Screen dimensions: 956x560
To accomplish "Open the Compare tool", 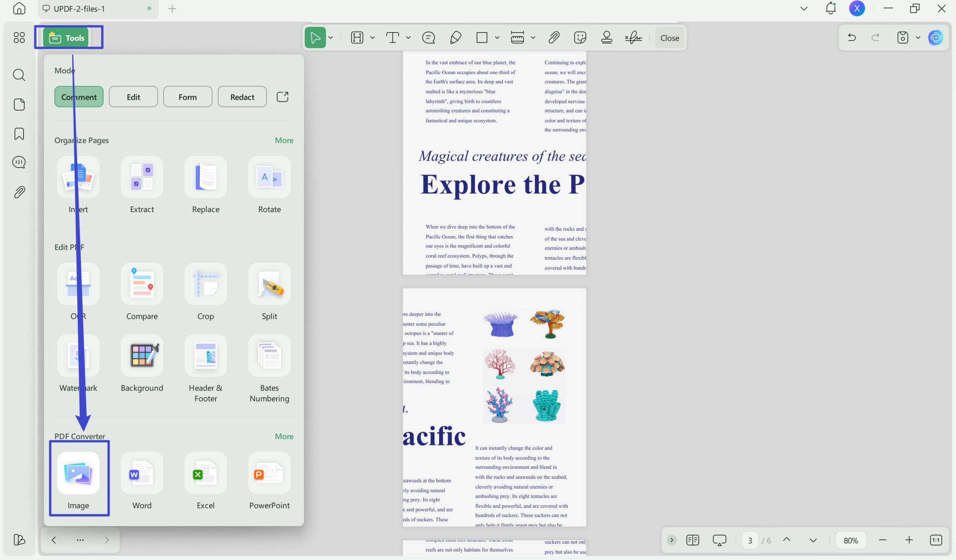I will click(142, 292).
